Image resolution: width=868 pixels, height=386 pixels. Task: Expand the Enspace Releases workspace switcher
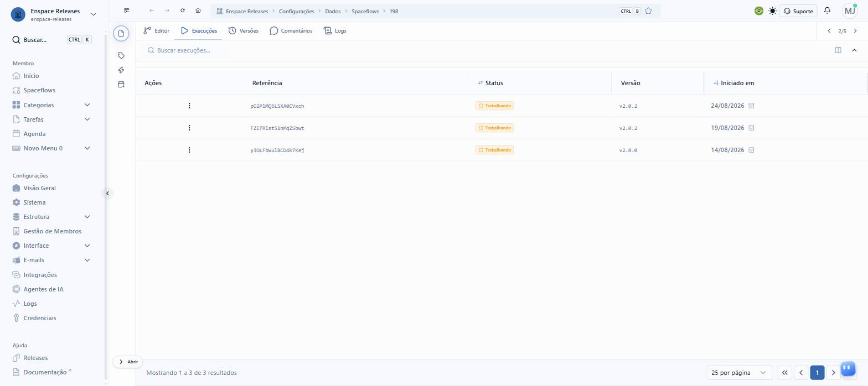pyautogui.click(x=93, y=14)
